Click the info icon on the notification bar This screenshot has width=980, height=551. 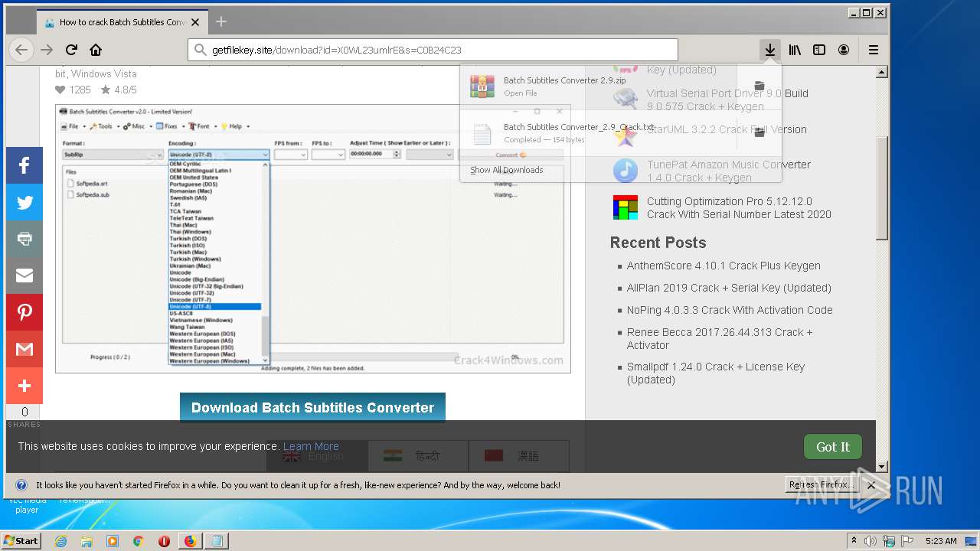tap(21, 485)
